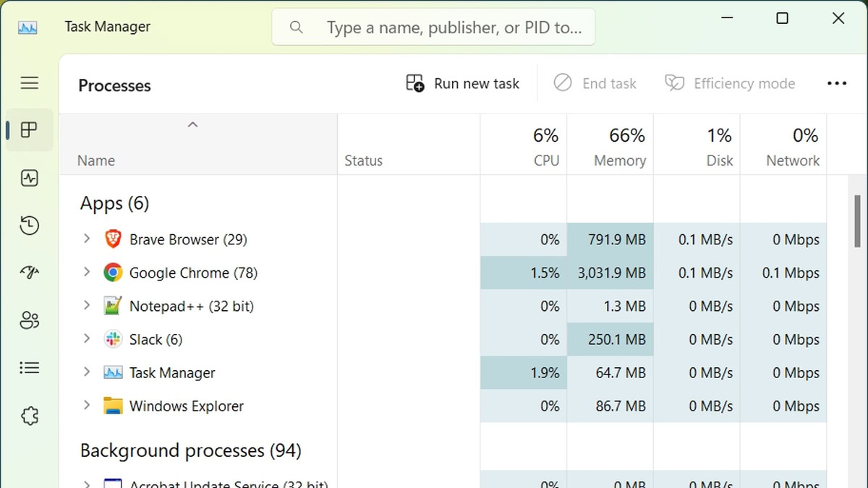Viewport: 868px width, 488px height.
Task: Expand the Notepad++ process entry
Action: click(87, 306)
